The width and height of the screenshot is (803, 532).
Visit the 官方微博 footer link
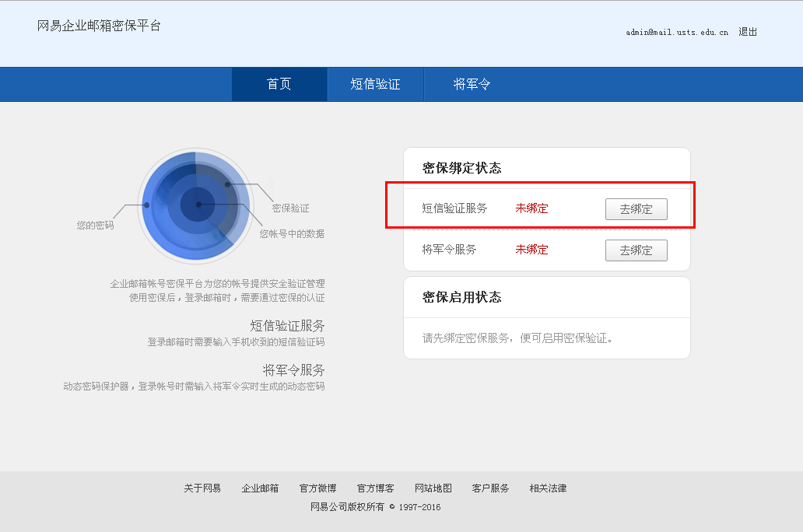pyautogui.click(x=317, y=488)
